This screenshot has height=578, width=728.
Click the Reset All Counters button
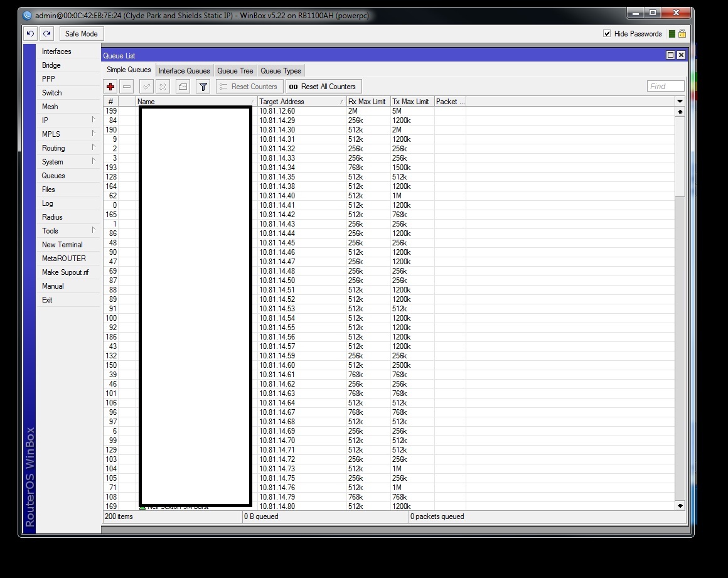(324, 87)
